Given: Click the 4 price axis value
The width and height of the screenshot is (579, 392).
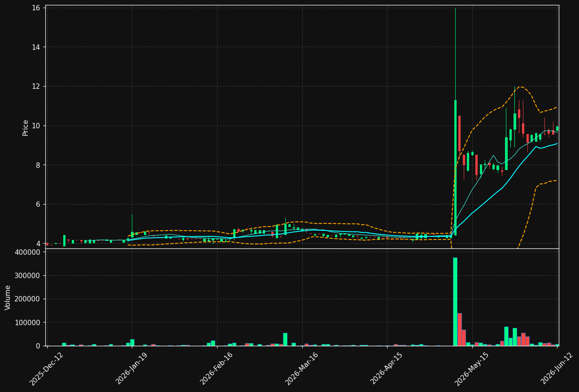Looking at the screenshot, I should [39, 244].
